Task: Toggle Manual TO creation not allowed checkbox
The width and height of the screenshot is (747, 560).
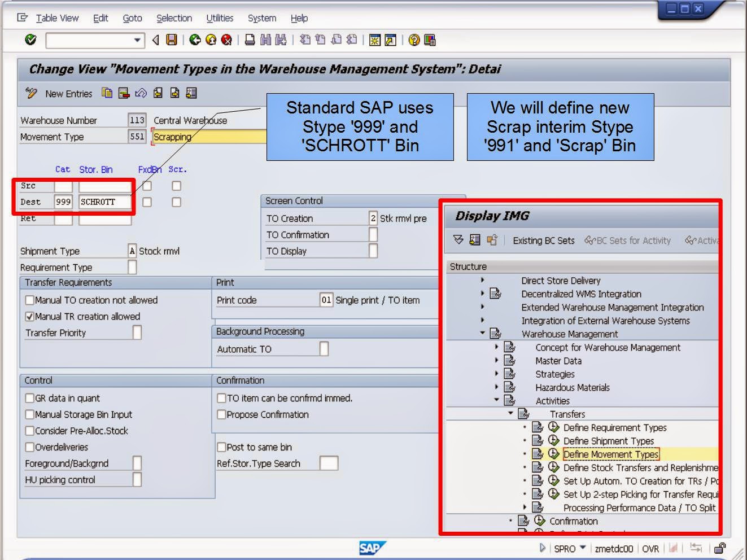Action: pyautogui.click(x=30, y=300)
